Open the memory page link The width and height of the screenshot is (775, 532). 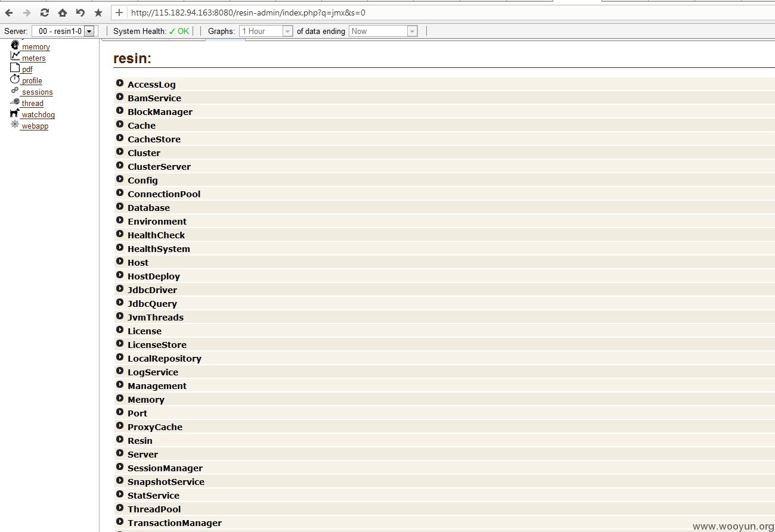tap(36, 47)
